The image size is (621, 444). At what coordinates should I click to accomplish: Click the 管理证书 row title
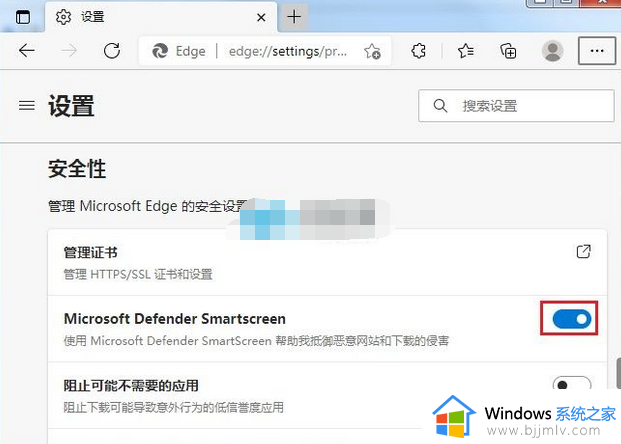click(91, 252)
